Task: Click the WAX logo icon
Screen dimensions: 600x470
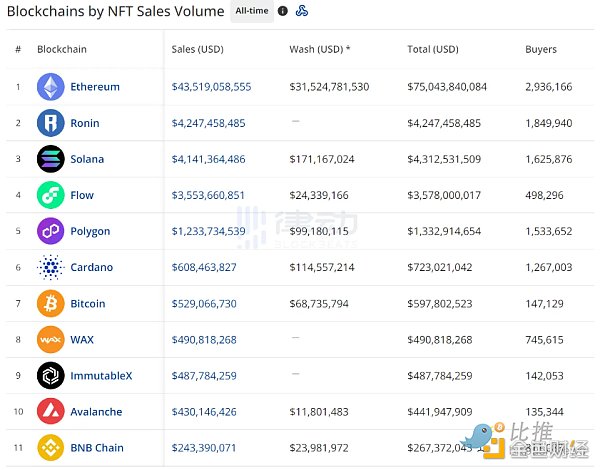Action: pos(50,339)
